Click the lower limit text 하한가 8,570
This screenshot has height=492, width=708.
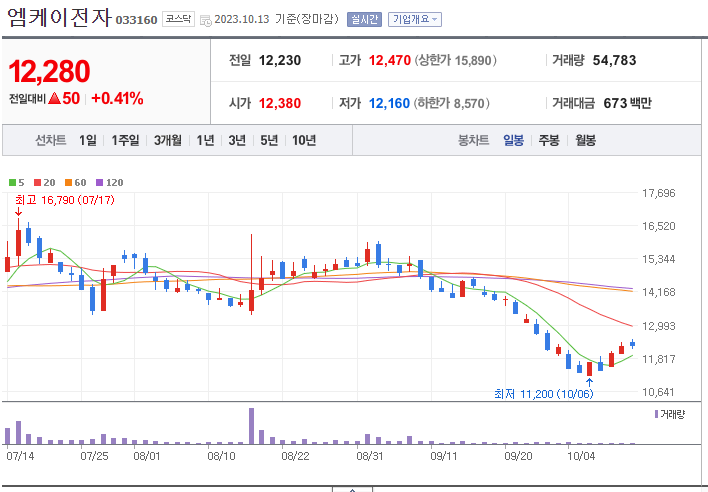click(x=452, y=103)
